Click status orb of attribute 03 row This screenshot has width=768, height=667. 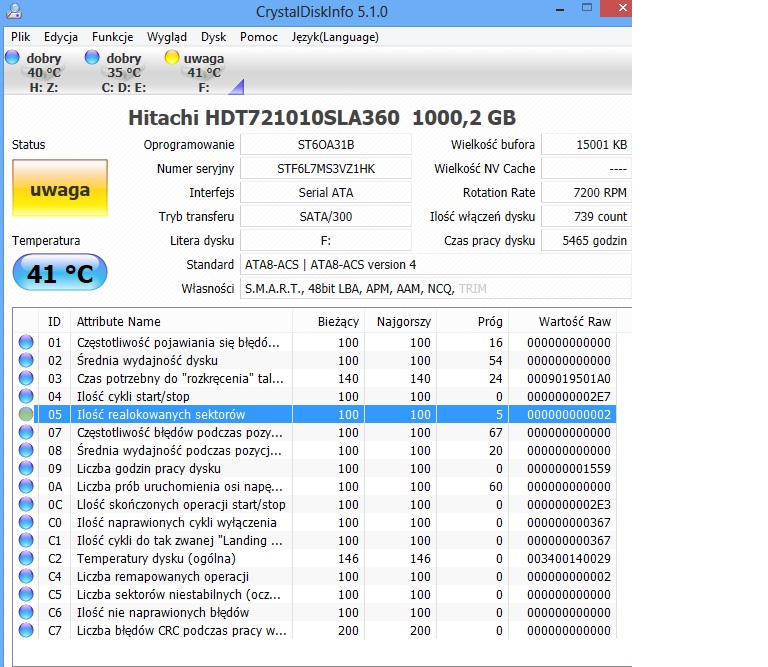[x=26, y=378]
